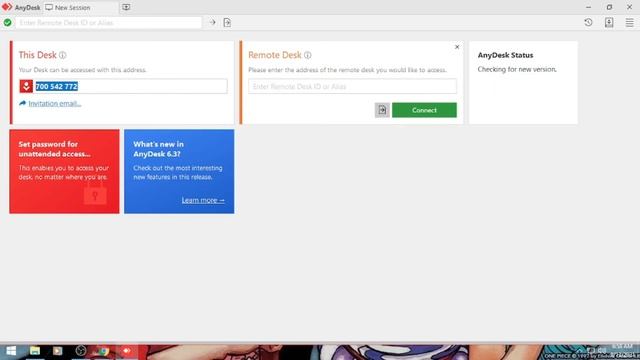Open the Invitation email link
640x360 pixels.
point(55,103)
